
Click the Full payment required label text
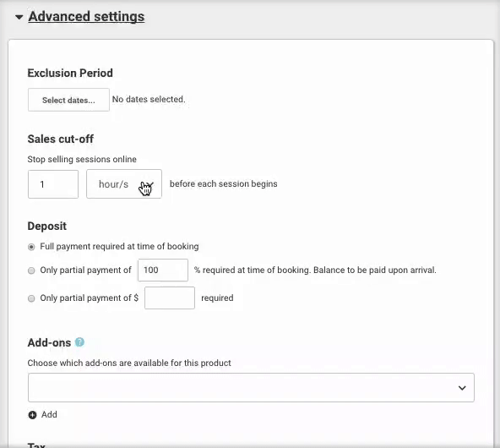[119, 246]
